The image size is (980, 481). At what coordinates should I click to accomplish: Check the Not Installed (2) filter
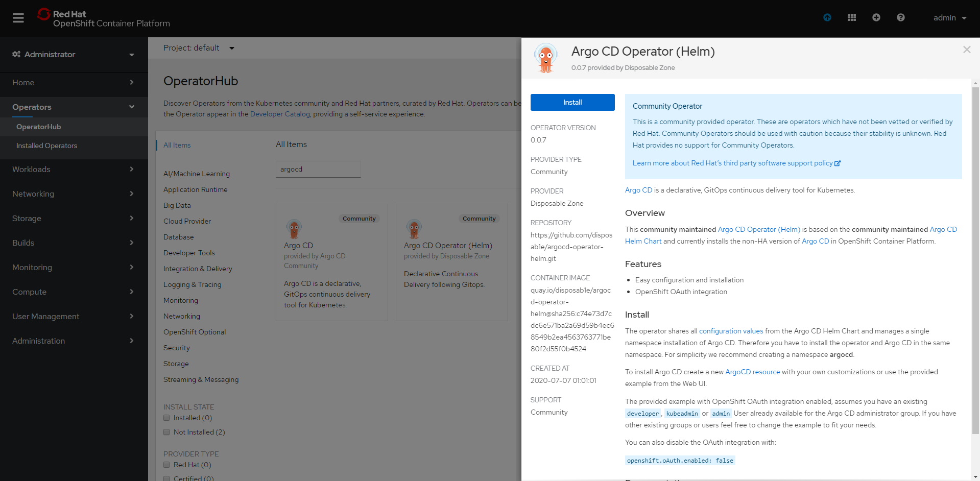[166, 432]
